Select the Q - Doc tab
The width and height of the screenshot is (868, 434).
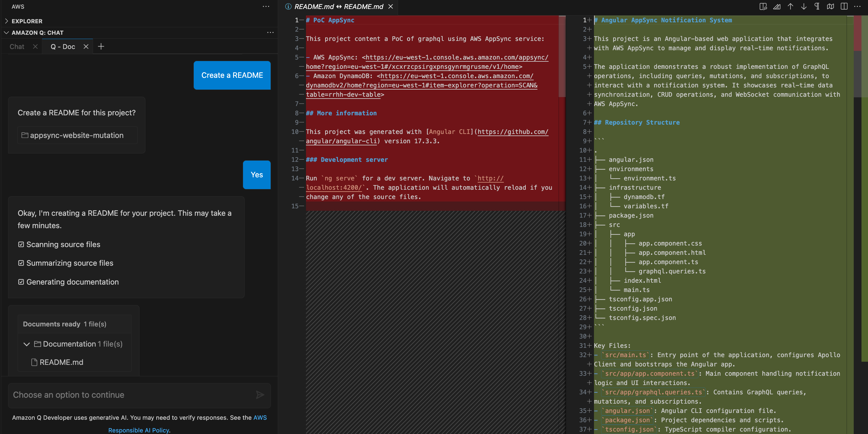63,46
